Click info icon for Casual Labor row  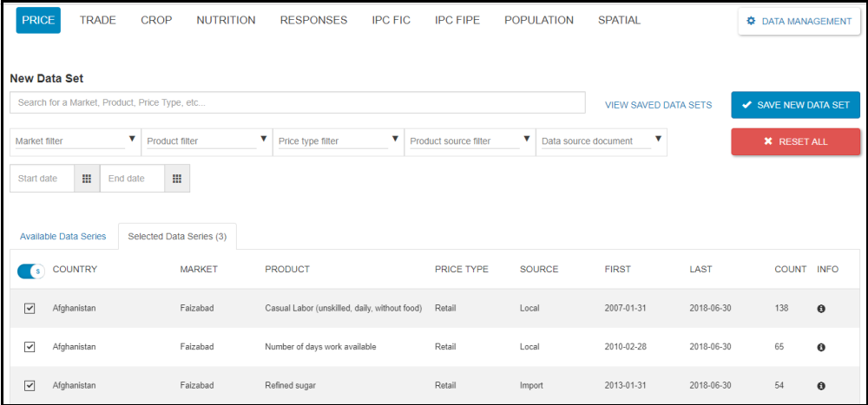(x=821, y=309)
